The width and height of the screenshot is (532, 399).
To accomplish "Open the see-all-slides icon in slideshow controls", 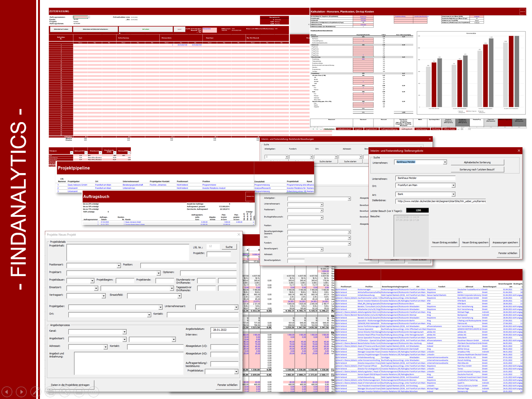I will tap(50, 391).
